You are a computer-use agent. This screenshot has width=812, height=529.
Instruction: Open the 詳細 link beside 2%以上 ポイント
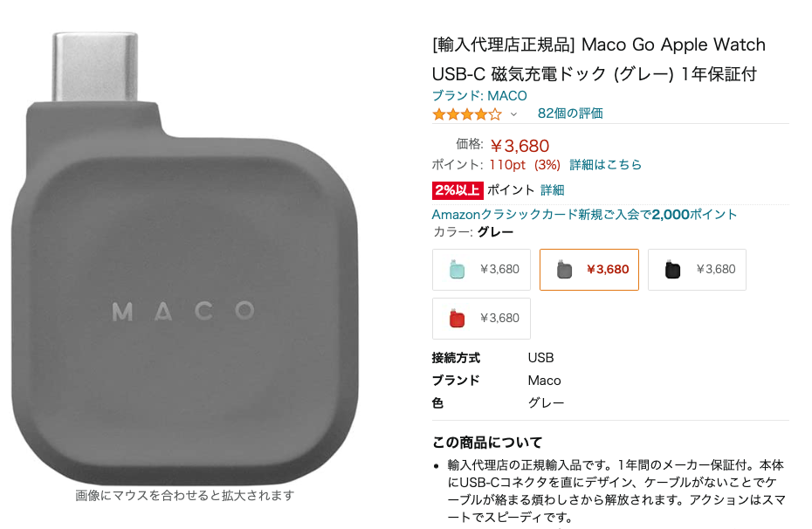[x=552, y=190]
